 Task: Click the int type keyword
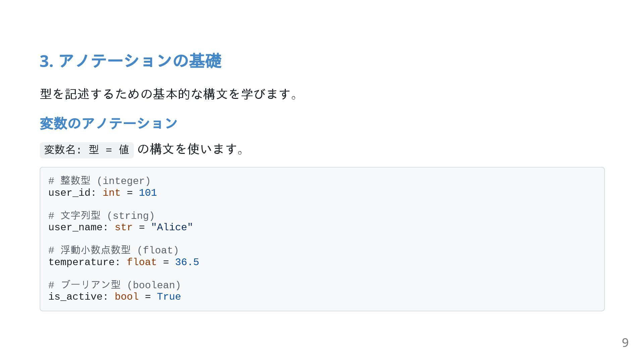111,193
